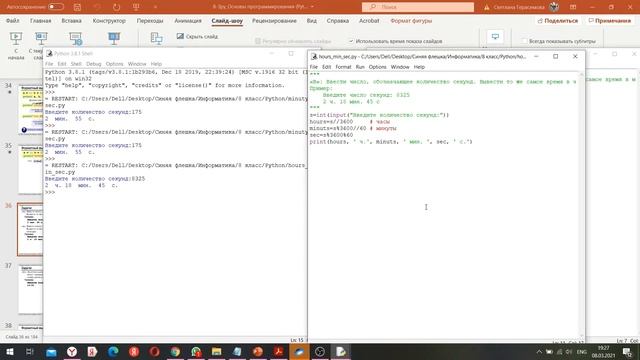Click the Поделиться button

(x=558, y=21)
